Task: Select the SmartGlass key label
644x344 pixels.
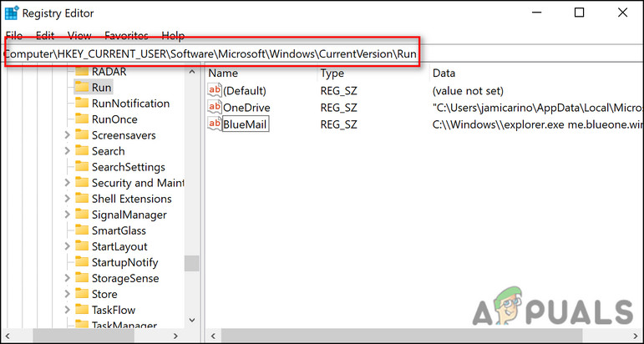Action: pyautogui.click(x=119, y=230)
